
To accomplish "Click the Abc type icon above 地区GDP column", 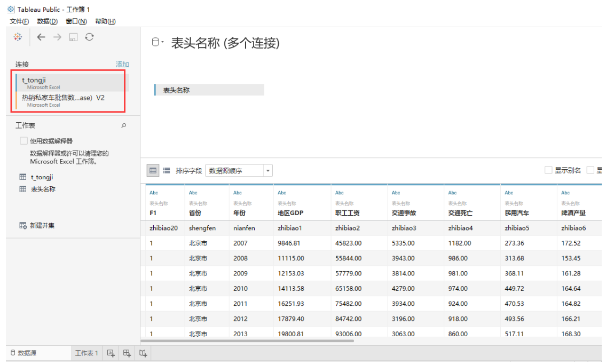I will click(282, 193).
